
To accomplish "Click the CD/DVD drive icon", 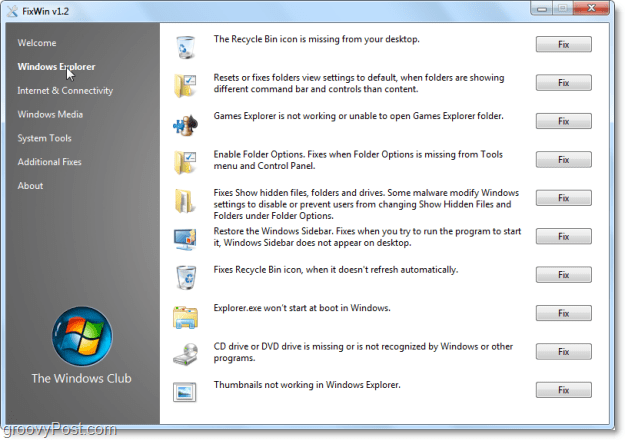I will click(186, 354).
